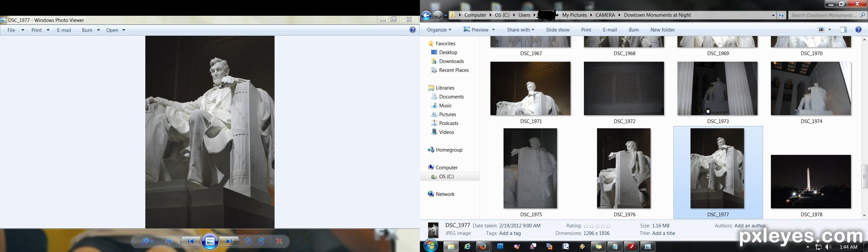868x252 pixels.
Task: Click Preview button in Explorer toolbar
Action: [x=476, y=30]
